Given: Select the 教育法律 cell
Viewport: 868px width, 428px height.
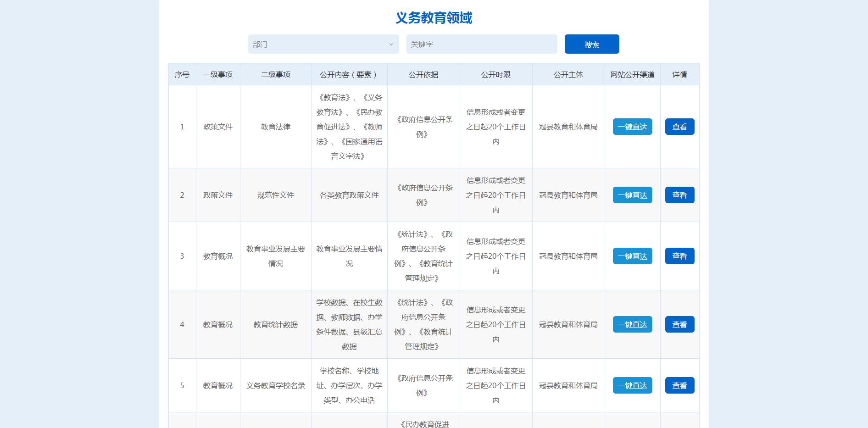Looking at the screenshot, I should point(276,127).
